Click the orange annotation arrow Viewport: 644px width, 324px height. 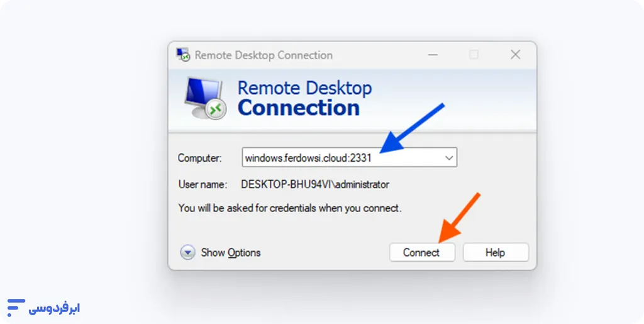458,217
